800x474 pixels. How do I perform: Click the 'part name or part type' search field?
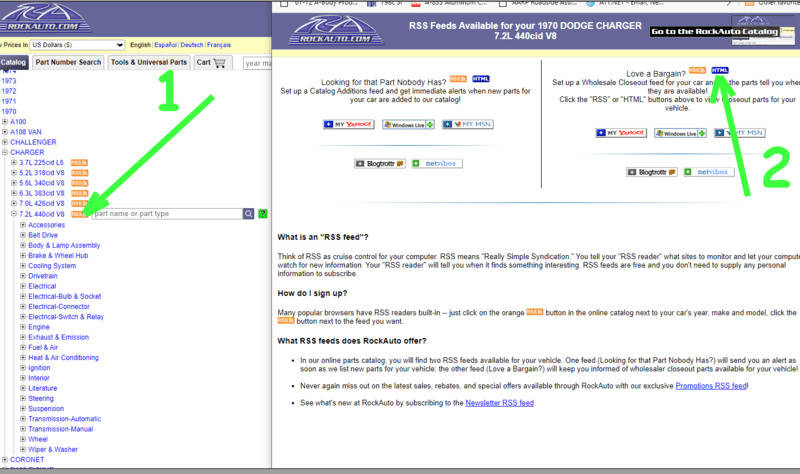167,214
